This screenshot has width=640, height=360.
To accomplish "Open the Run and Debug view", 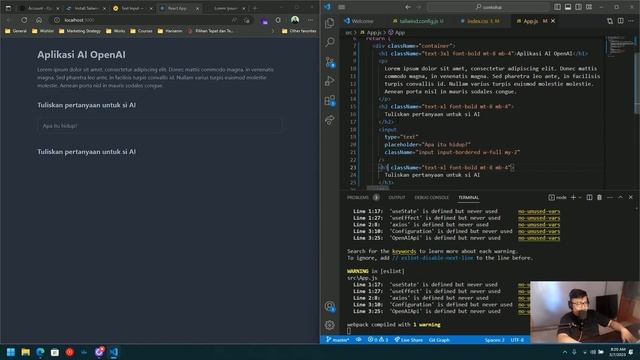I will [330, 81].
